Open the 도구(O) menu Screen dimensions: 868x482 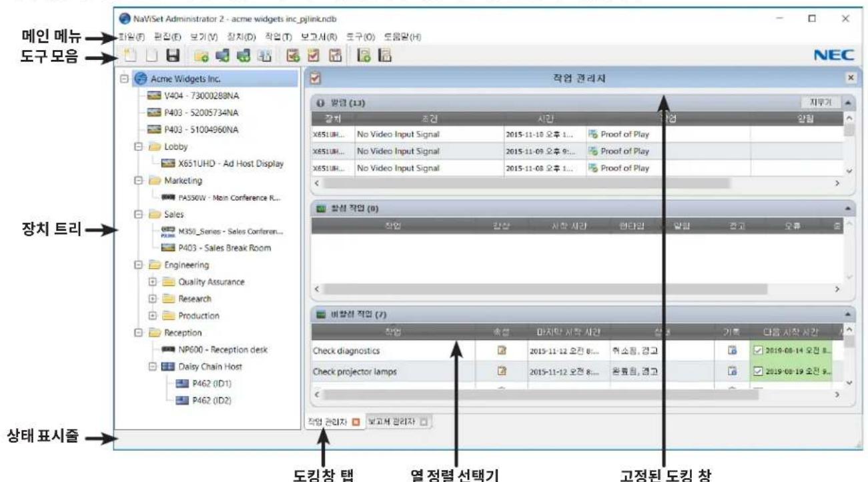(x=362, y=36)
